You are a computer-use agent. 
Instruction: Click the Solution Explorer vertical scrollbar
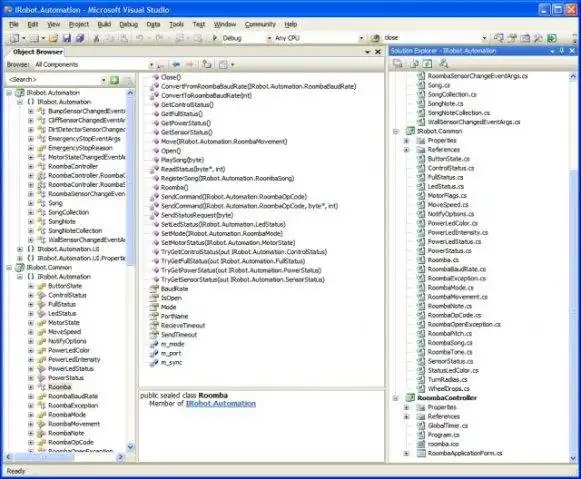point(573,267)
